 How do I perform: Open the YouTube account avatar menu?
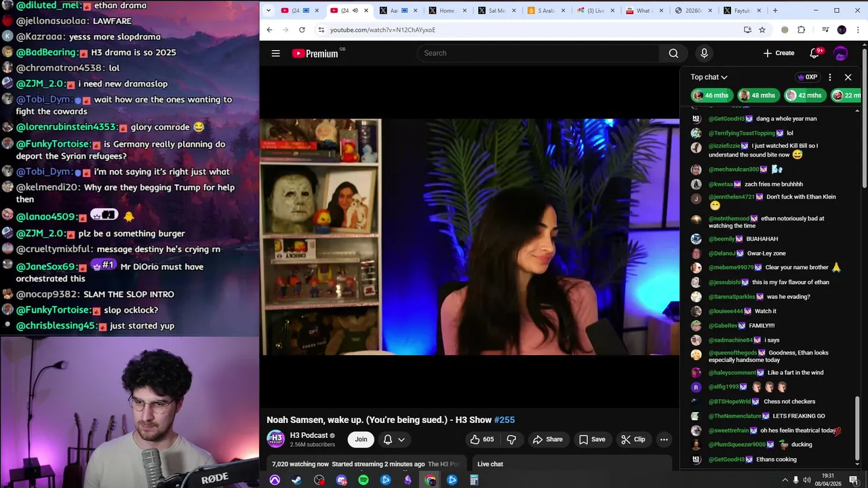click(x=841, y=53)
